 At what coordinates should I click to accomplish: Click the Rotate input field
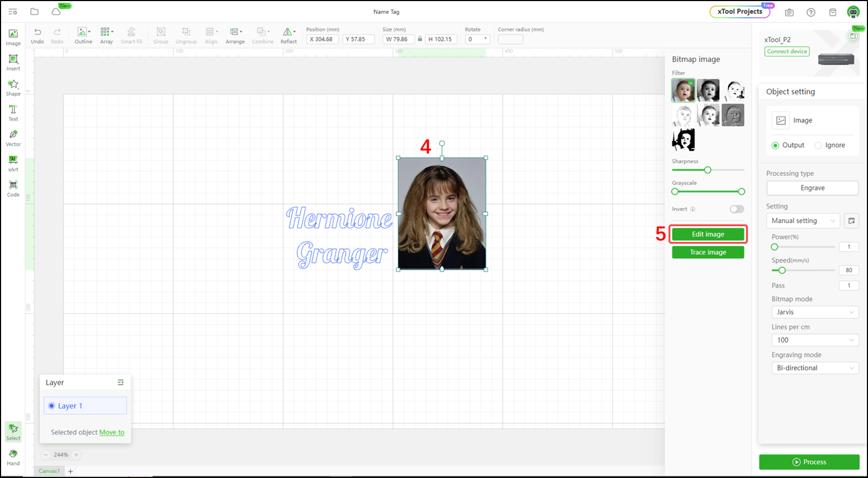click(477, 39)
